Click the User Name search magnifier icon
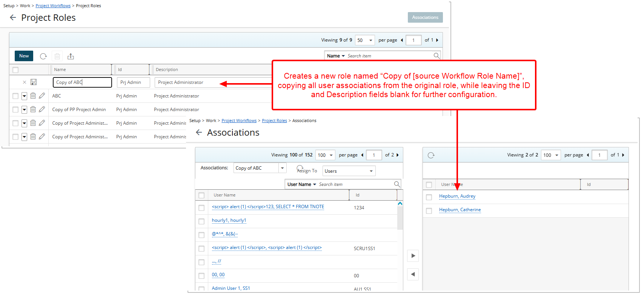Viewport: 644px width, 297px height. [x=397, y=184]
